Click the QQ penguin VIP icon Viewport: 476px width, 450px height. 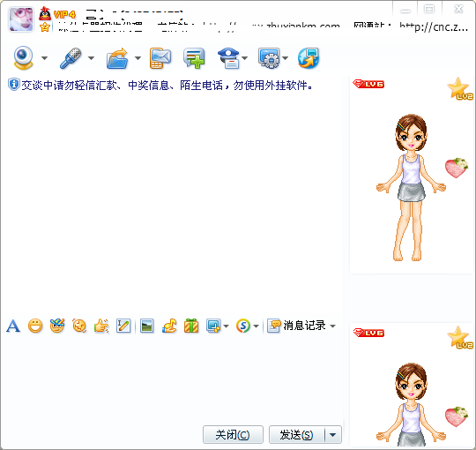point(45,13)
